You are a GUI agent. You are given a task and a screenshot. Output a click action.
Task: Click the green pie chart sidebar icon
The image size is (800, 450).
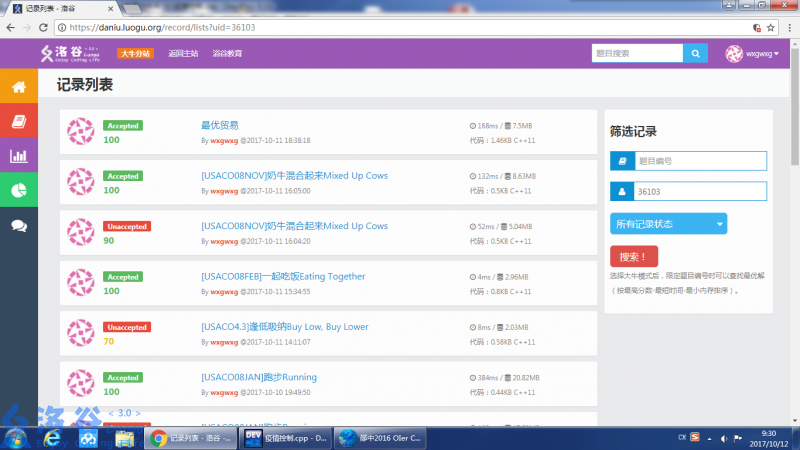18,190
